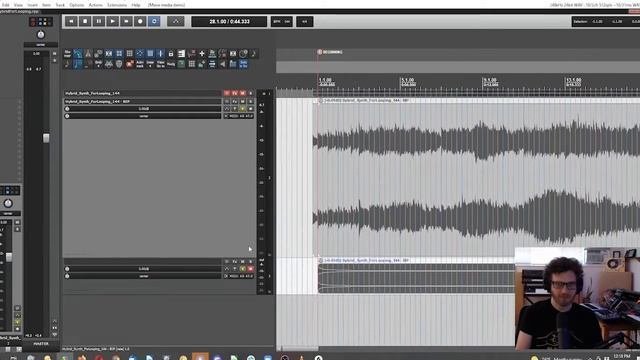Viewport: 640px width, 360px height.
Task: Click the blue text button ending second row
Action: tap(243, 64)
